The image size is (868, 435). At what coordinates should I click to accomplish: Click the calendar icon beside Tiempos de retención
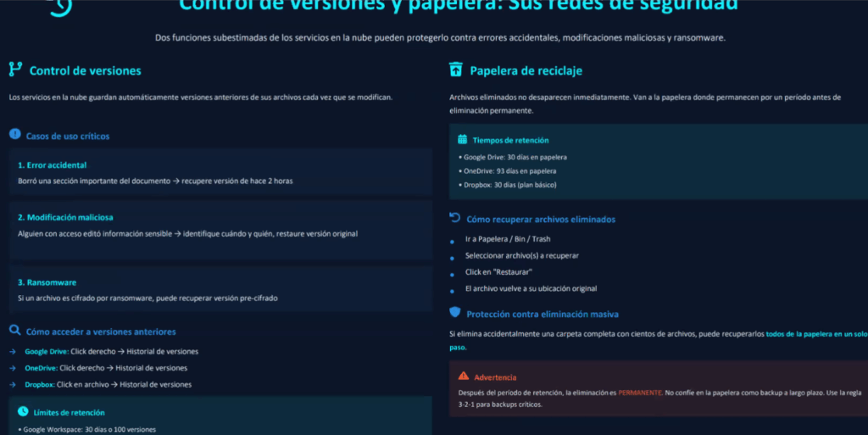point(462,139)
